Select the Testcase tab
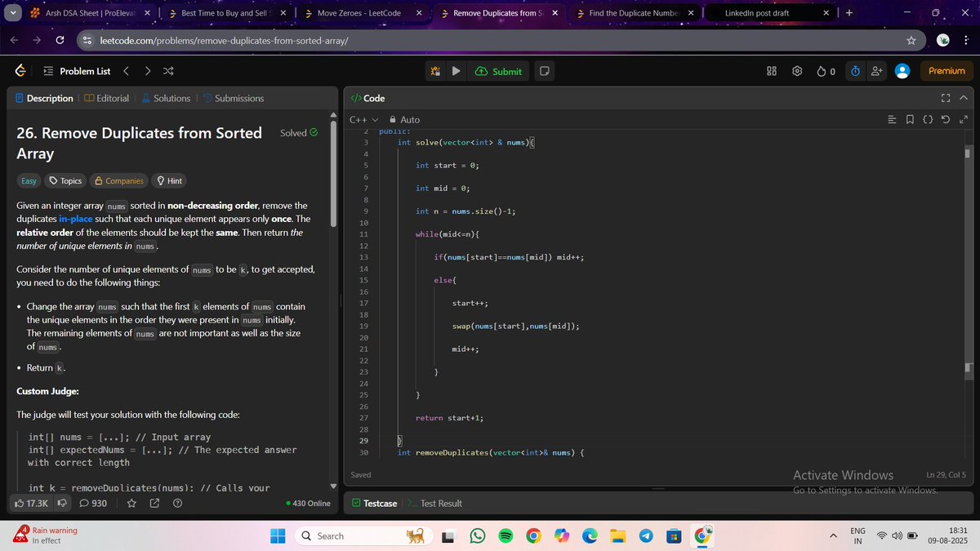This screenshot has width=980, height=551. pos(374,504)
